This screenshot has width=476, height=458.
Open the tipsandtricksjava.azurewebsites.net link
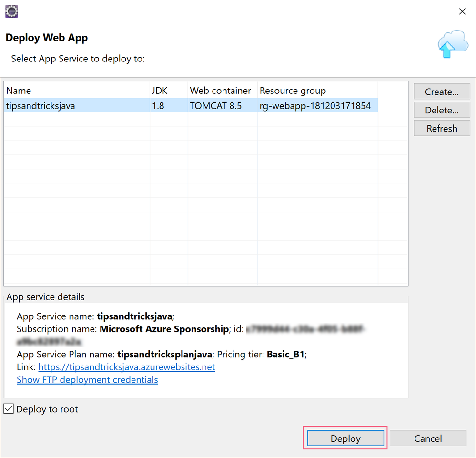point(127,367)
